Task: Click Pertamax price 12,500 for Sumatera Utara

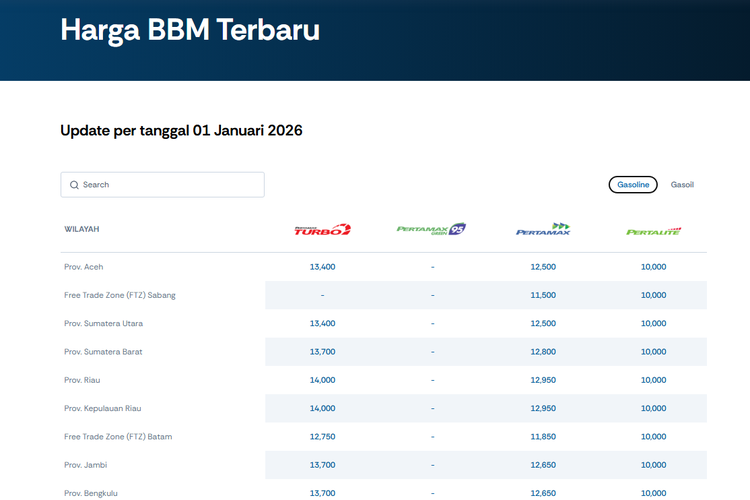Action: click(543, 323)
